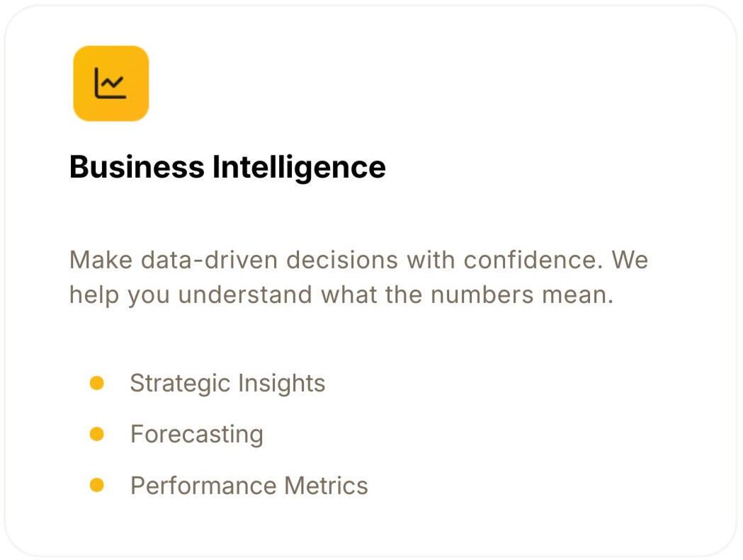Click the yellow line chart icon
The height and width of the screenshot is (560, 743).
tap(111, 84)
